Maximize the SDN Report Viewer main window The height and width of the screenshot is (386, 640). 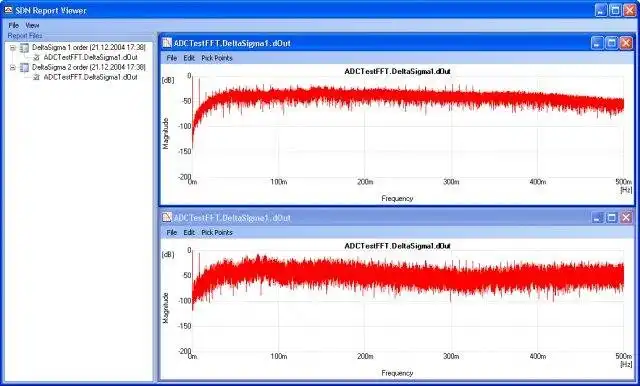coord(616,10)
